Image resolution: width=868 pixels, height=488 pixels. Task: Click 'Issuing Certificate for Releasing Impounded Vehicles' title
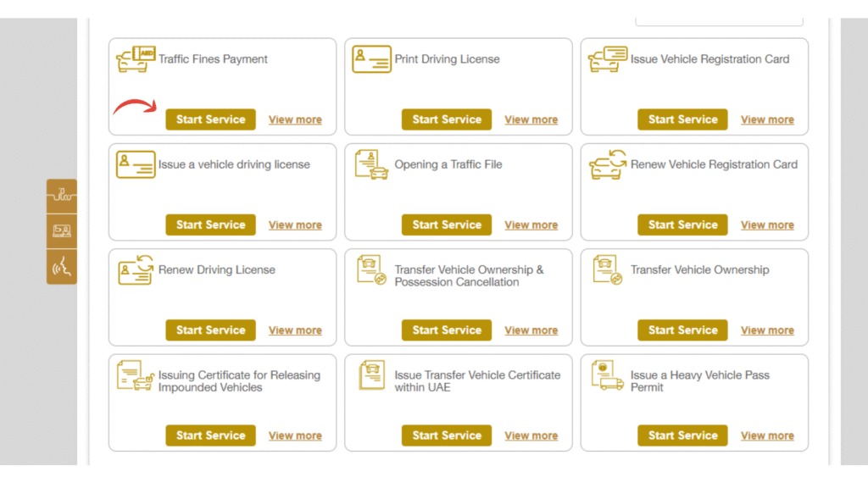coord(239,381)
